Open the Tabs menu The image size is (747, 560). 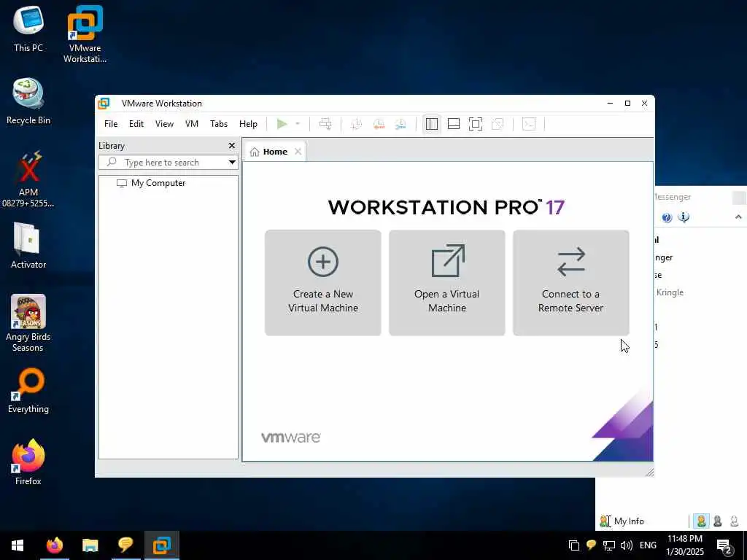[x=219, y=124]
